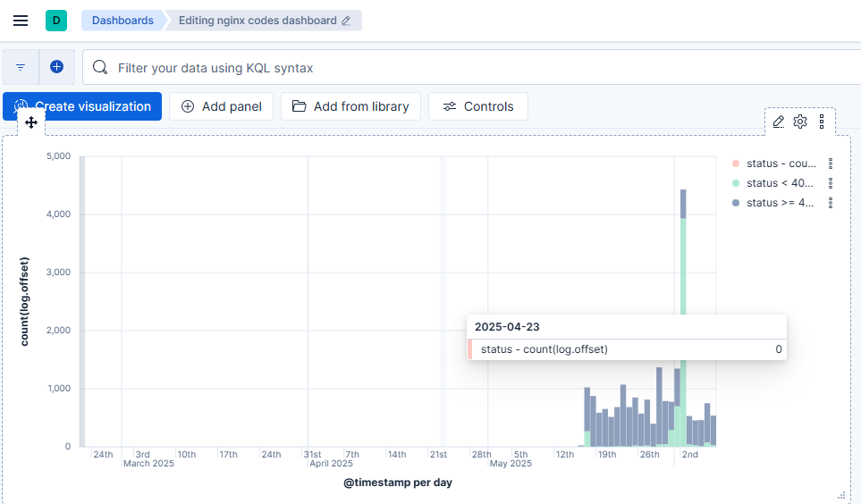This screenshot has height=504, width=861.
Task: Click the status - cou... legend color dot
Action: coord(736,164)
